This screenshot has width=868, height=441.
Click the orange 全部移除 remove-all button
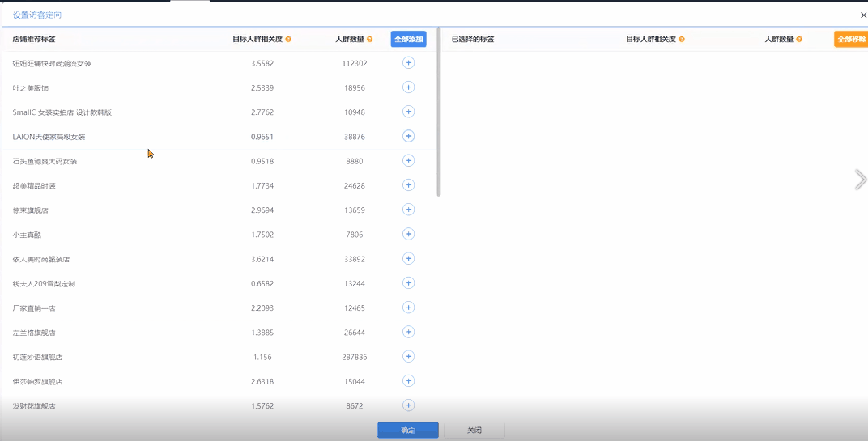pos(850,39)
